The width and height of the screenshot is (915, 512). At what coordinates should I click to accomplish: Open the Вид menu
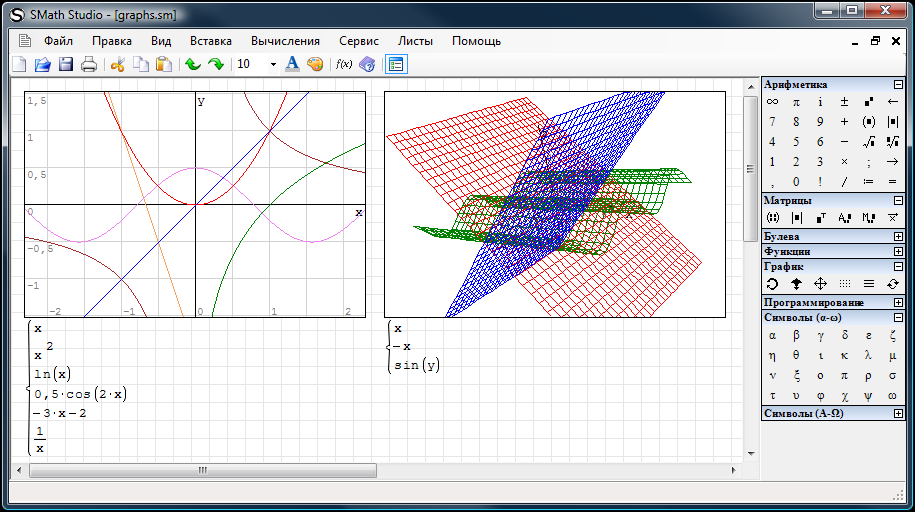click(161, 41)
